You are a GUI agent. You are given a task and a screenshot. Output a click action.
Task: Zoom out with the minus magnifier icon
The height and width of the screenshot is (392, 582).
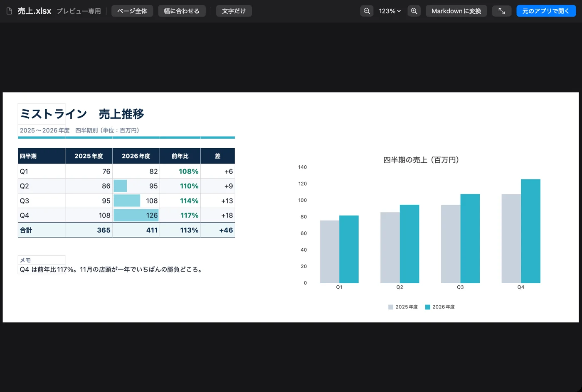coord(367,11)
